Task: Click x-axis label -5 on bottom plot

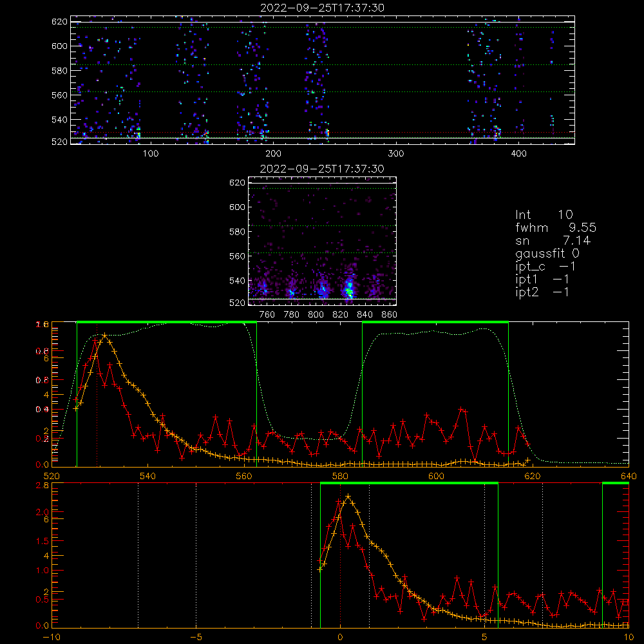Action: [196, 637]
